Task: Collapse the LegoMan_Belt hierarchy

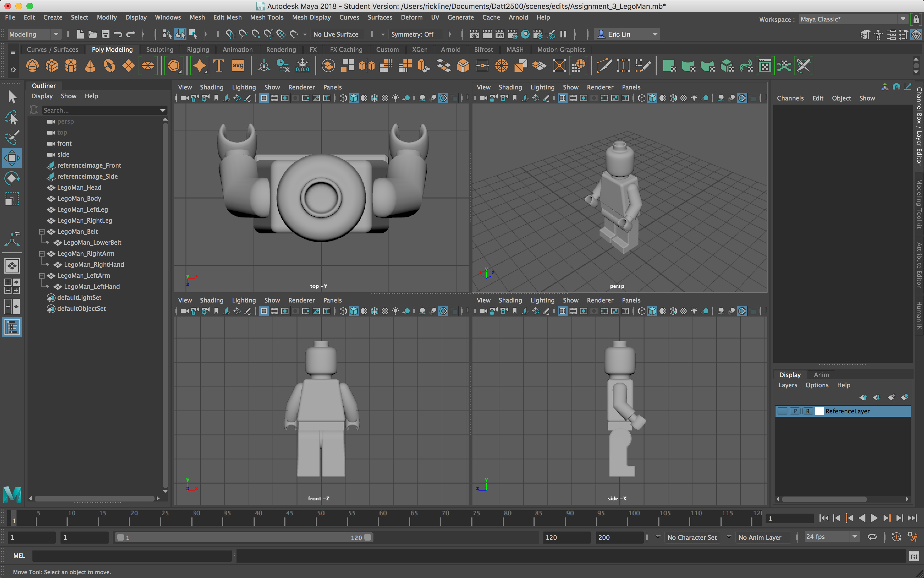Action: (x=42, y=231)
